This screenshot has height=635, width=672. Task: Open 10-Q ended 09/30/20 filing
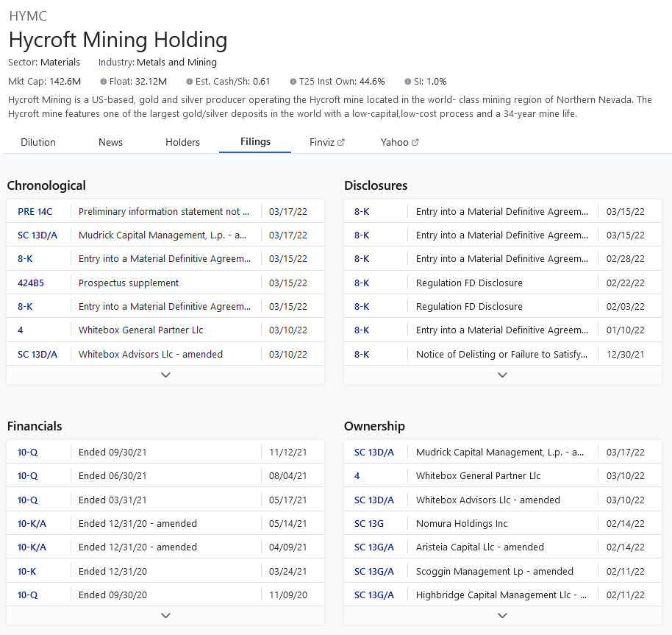(x=27, y=595)
